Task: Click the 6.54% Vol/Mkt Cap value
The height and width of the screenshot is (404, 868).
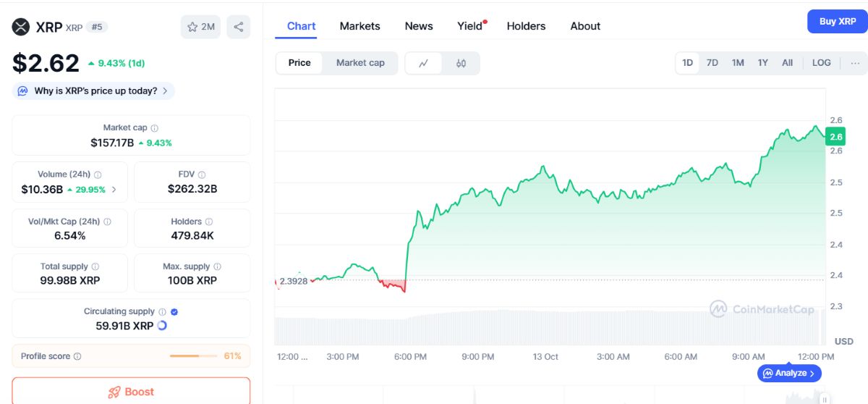Action: click(70, 236)
